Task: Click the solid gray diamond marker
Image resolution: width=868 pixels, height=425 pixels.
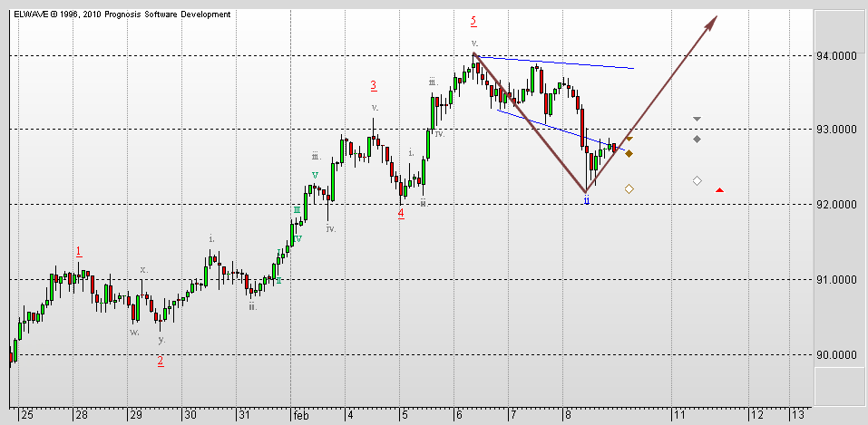Action: pos(697,139)
